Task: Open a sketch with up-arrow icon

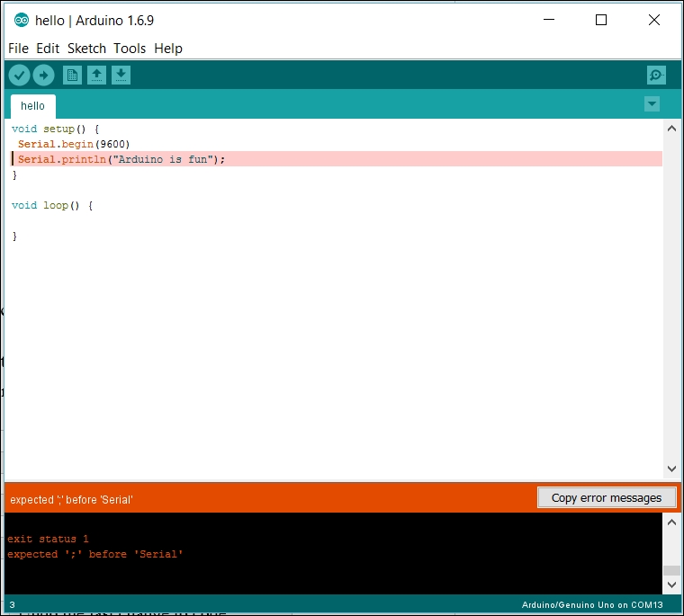Action: coord(97,76)
